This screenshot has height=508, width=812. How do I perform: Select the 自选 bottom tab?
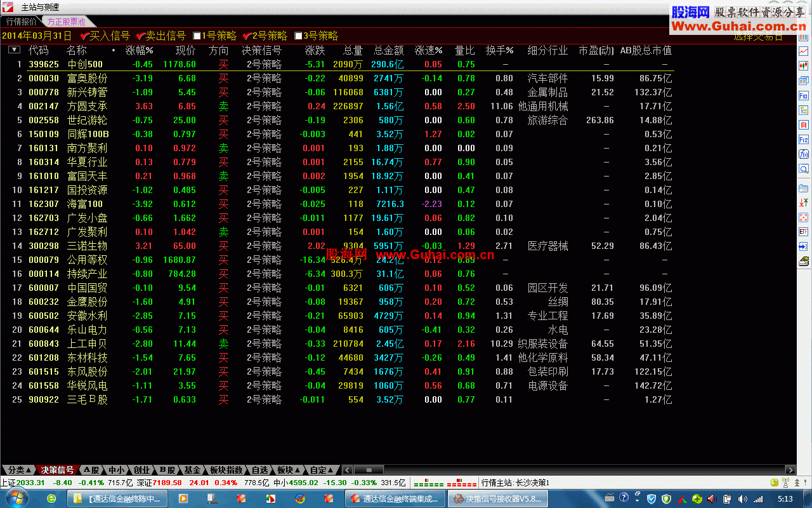point(260,470)
